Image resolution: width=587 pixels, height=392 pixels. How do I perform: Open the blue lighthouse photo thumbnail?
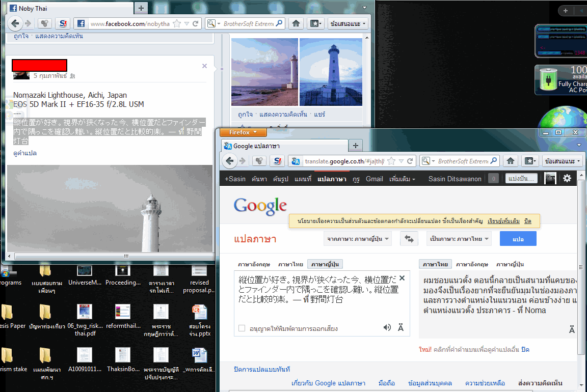[x=331, y=72]
